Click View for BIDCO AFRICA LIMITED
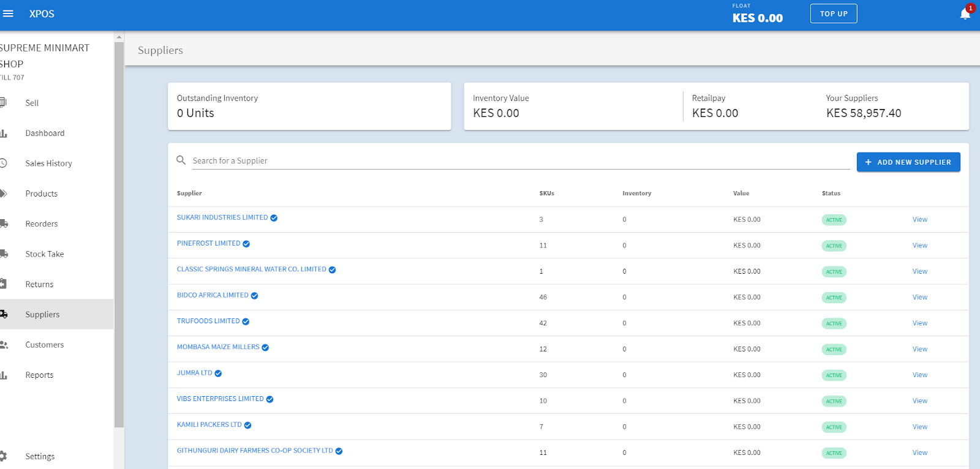The image size is (980, 469). (920, 297)
